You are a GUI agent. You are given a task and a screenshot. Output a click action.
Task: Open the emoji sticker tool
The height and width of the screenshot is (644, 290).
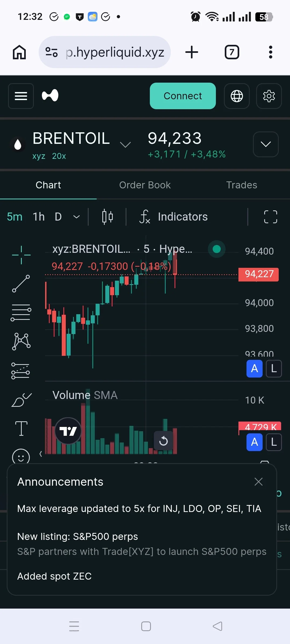[21, 456]
